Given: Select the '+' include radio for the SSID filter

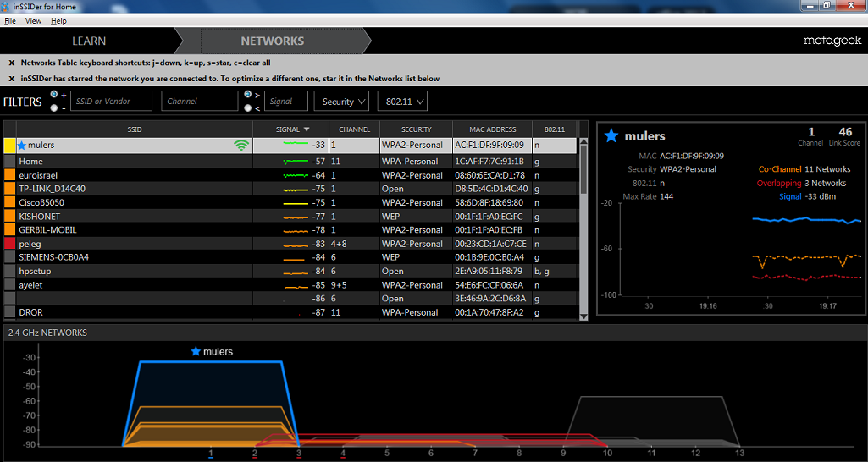Looking at the screenshot, I should pos(54,95).
